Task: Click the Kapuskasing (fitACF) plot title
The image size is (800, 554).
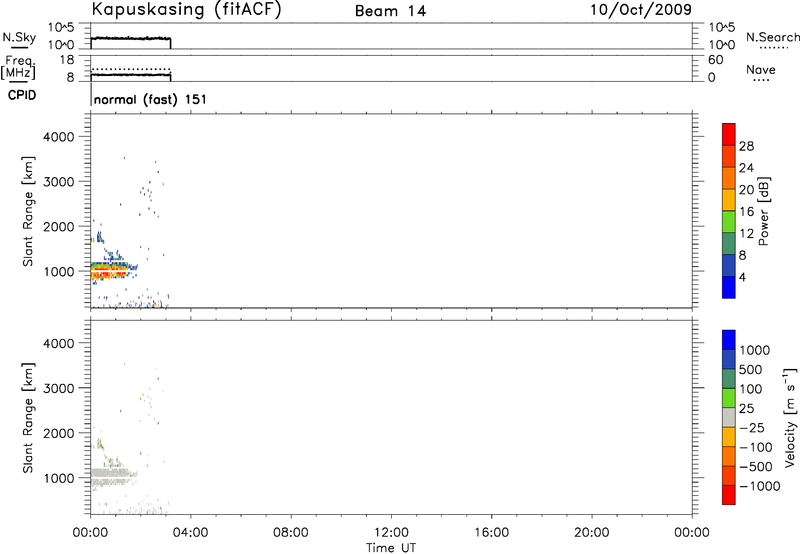Action: [186, 9]
